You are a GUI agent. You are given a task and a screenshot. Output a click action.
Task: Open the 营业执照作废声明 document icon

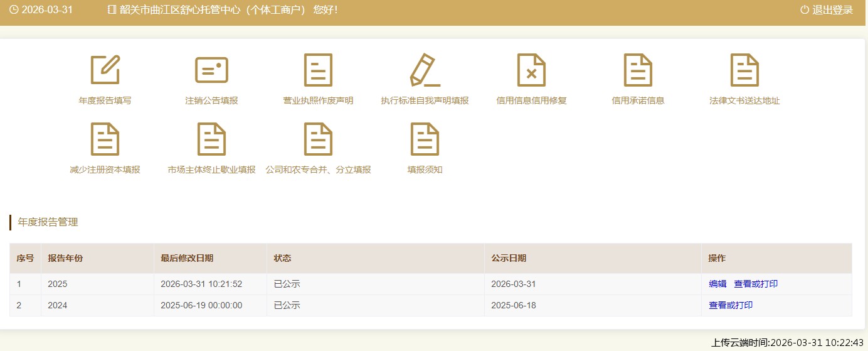[318, 70]
